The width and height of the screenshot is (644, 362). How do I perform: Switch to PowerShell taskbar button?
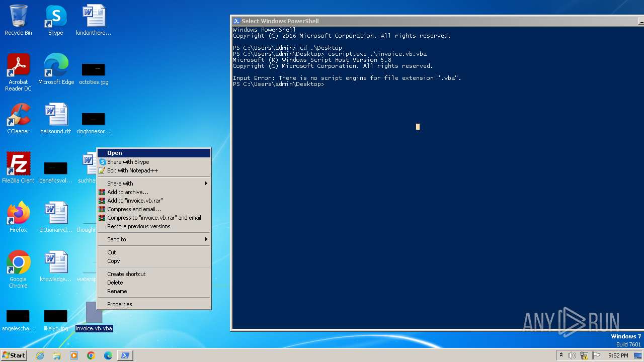(125, 355)
